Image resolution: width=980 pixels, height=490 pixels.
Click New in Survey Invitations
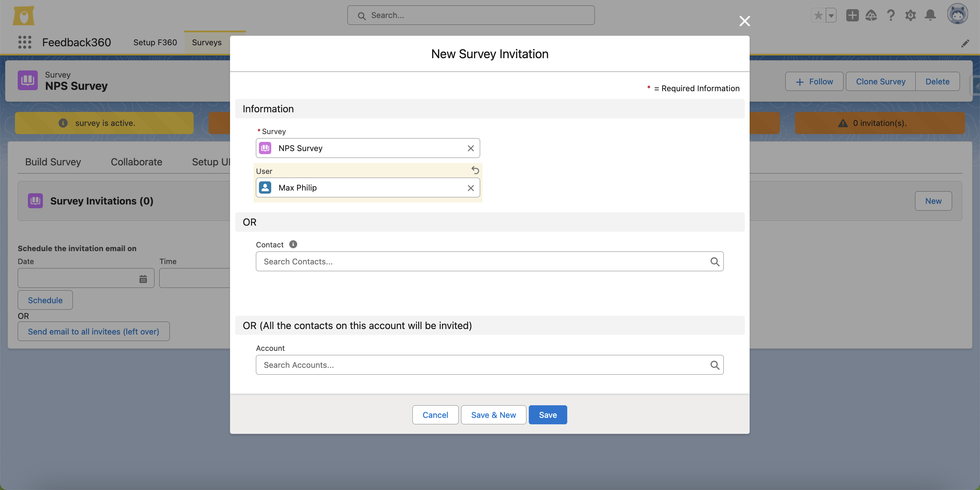point(933,201)
